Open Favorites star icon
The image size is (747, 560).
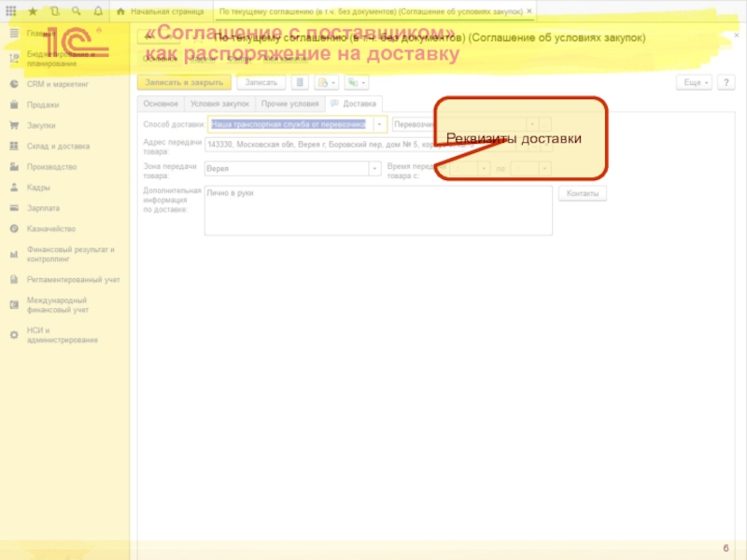pyautogui.click(x=33, y=11)
